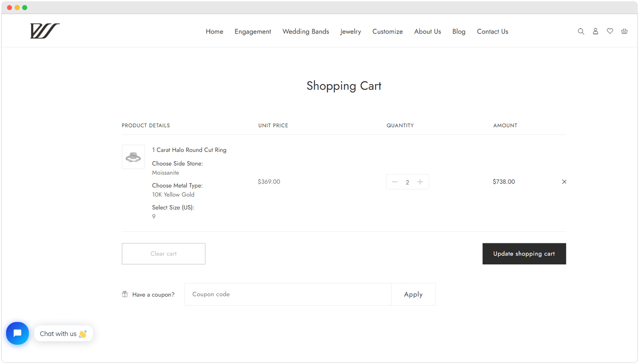Click the QUANTITY column header

[x=400, y=125]
